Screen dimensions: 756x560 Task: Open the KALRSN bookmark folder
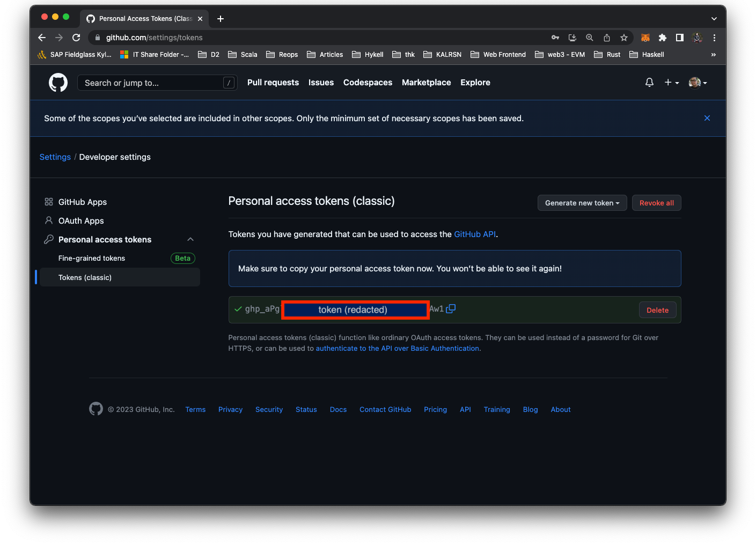pyautogui.click(x=443, y=55)
